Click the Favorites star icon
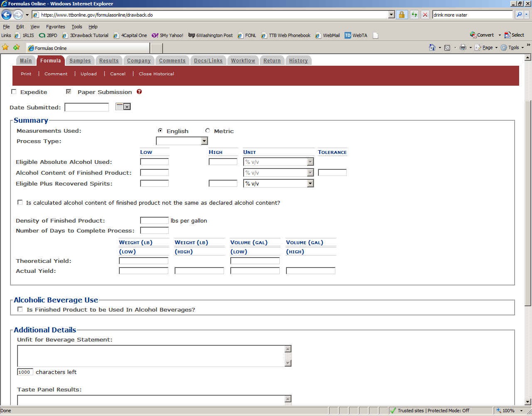 (5, 47)
